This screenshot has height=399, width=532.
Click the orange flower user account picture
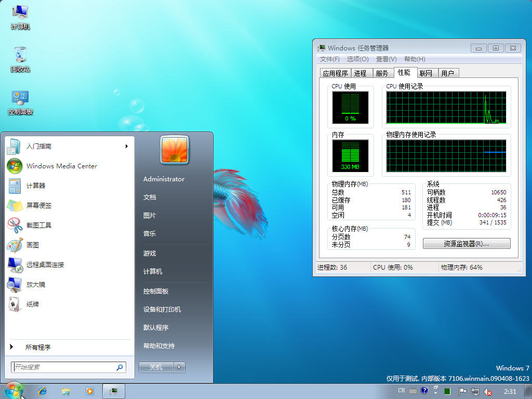(175, 150)
